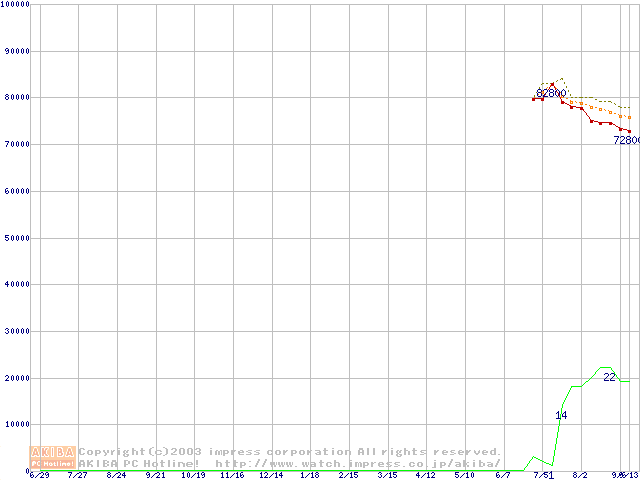640x480 pixels.
Task: Click the 72800 latest price label
Action: pos(626,141)
